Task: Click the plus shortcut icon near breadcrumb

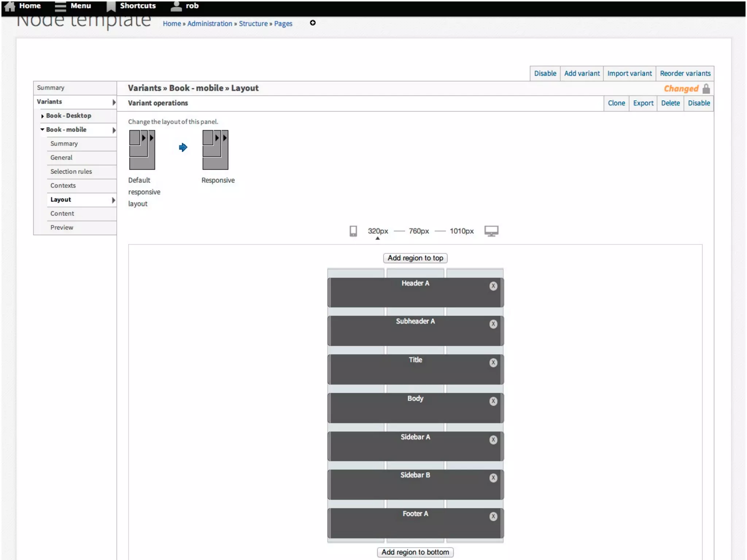Action: [313, 23]
